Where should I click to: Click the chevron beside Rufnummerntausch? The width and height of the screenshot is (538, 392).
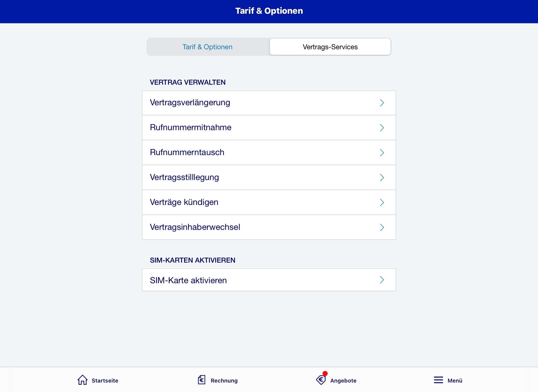coord(382,153)
